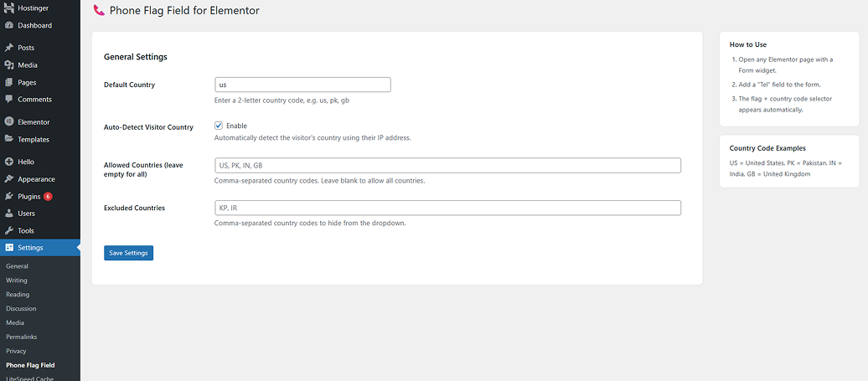Open Reading settings submenu item
The height and width of the screenshot is (381, 868).
[x=18, y=295]
